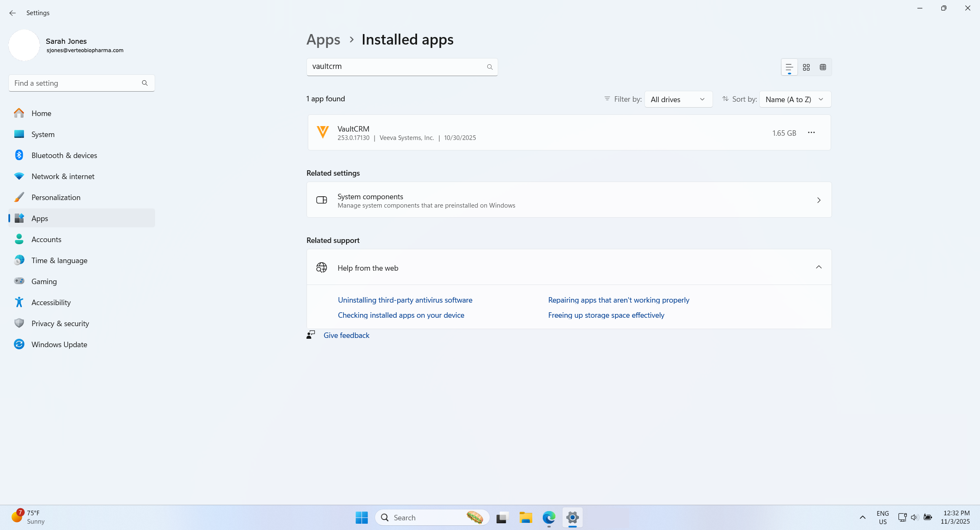The image size is (980, 530).
Task: Launch Microsoft Edge from taskbar
Action: point(549,517)
